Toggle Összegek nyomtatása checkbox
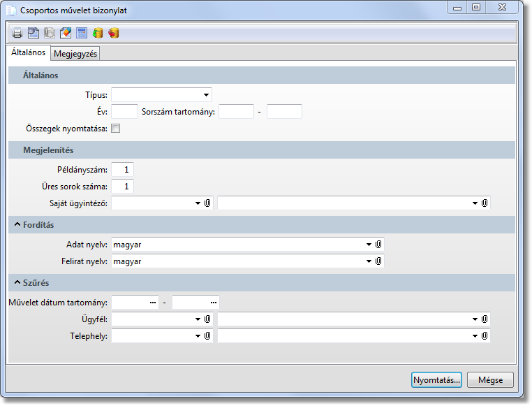532x406 pixels. pyautogui.click(x=116, y=129)
